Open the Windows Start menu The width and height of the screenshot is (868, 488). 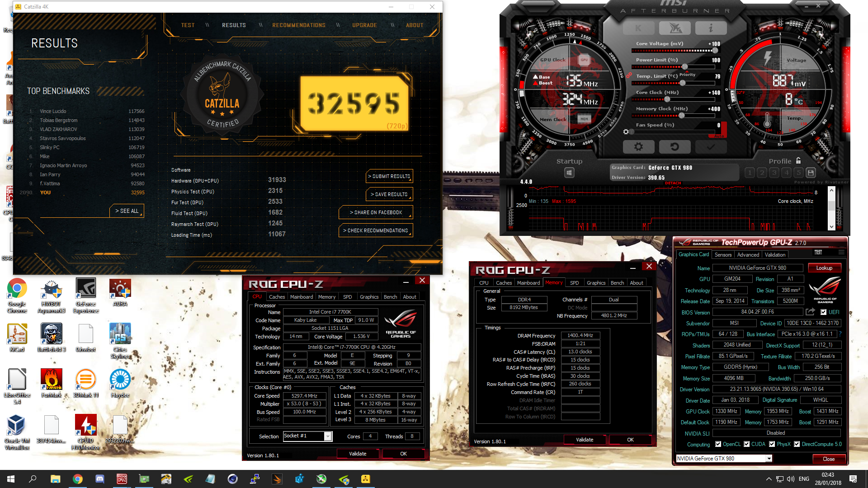[x=11, y=479]
